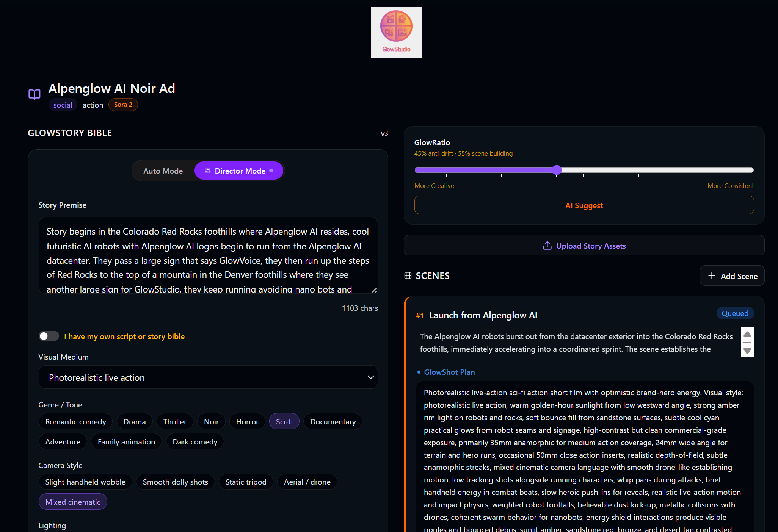
Task: Deselect Mixed cinematic camera style
Action: [73, 502]
